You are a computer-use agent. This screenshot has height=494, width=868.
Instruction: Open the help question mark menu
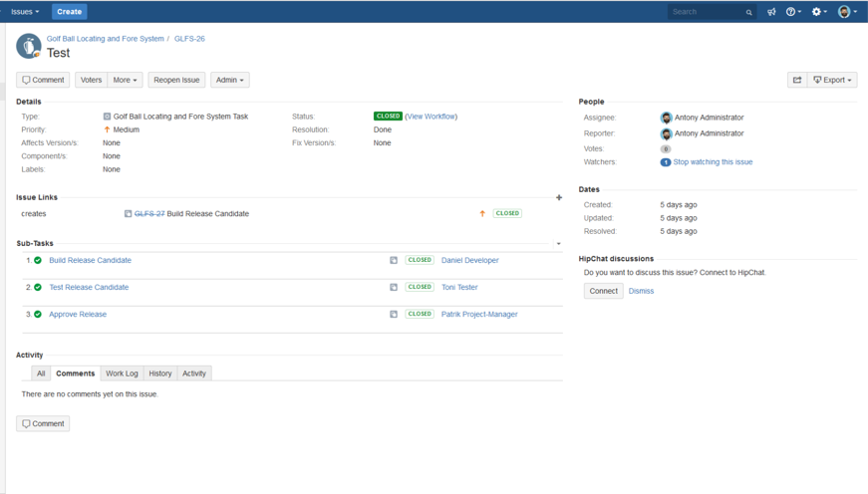coord(793,12)
